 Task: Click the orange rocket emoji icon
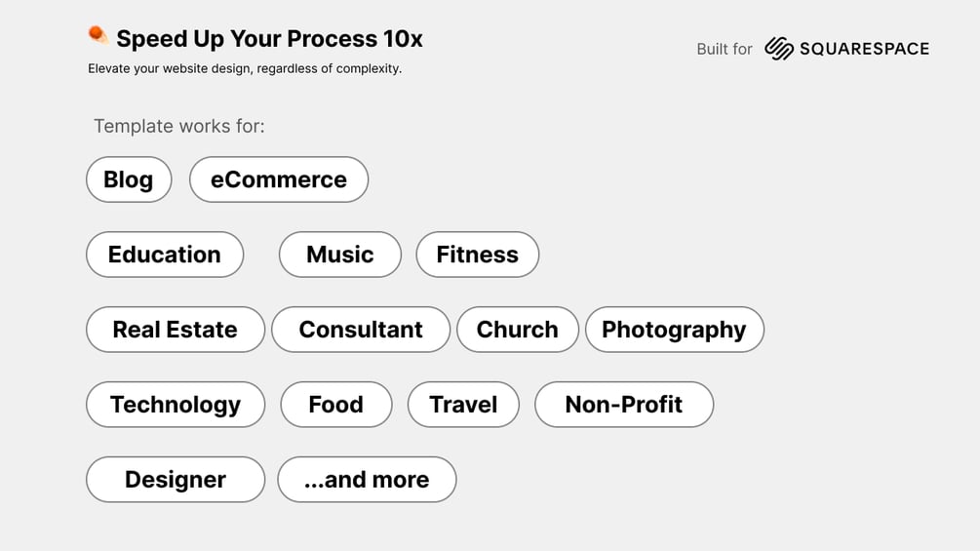coord(98,36)
